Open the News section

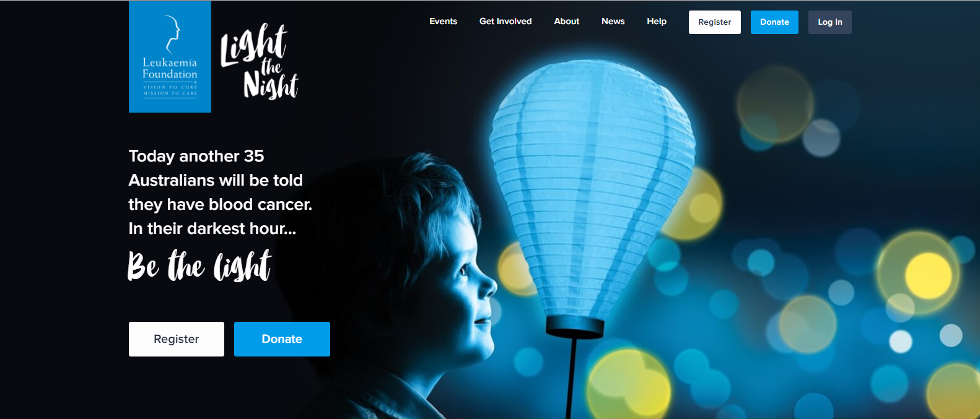click(x=613, y=21)
